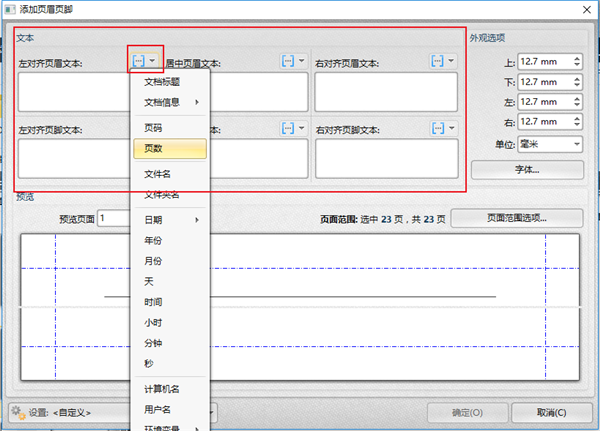Click the 确定(O) button
The width and height of the screenshot is (600, 431).
(468, 413)
